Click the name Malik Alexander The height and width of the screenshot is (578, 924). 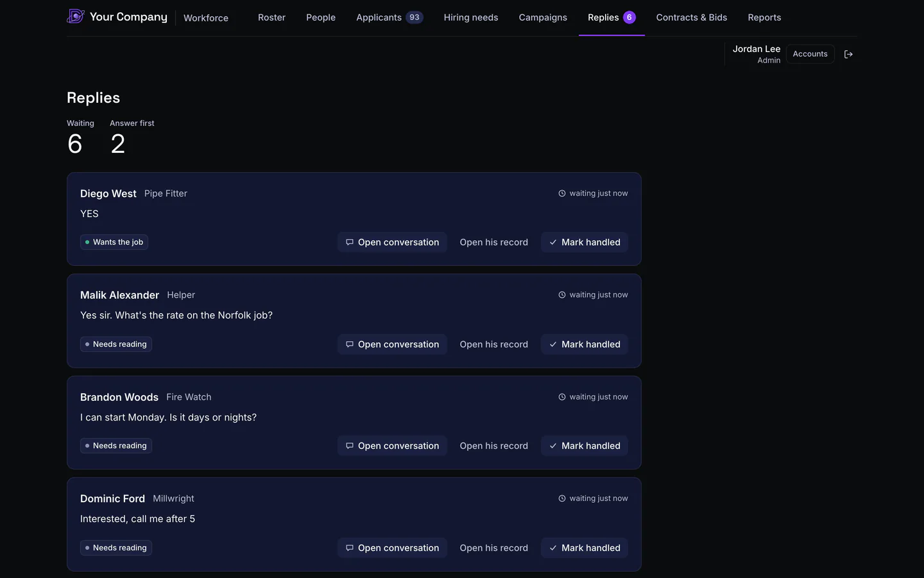click(119, 295)
